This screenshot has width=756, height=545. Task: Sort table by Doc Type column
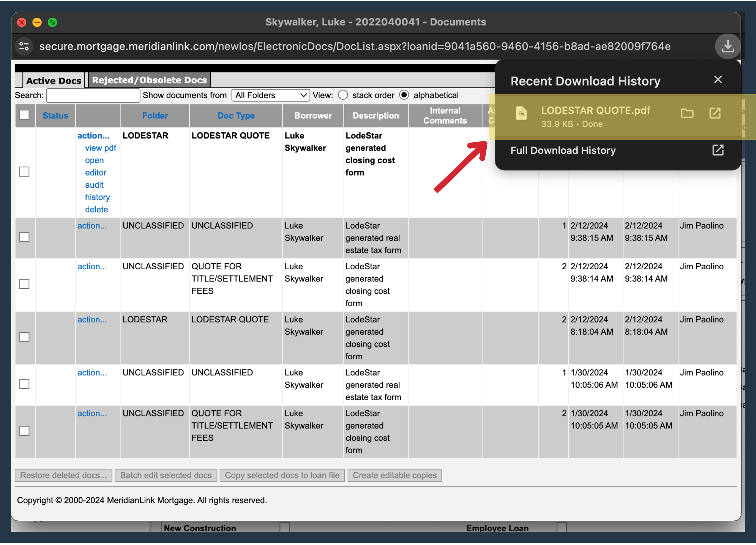[236, 116]
